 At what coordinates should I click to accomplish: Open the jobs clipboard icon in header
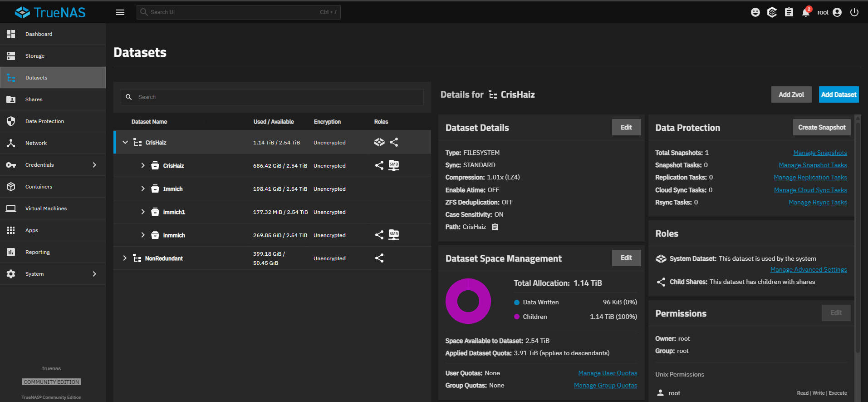[789, 12]
